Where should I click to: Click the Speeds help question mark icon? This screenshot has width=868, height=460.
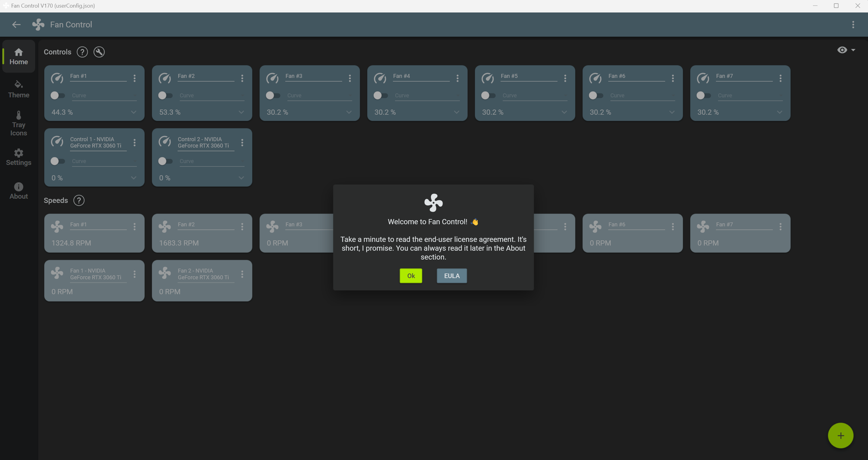pos(79,200)
